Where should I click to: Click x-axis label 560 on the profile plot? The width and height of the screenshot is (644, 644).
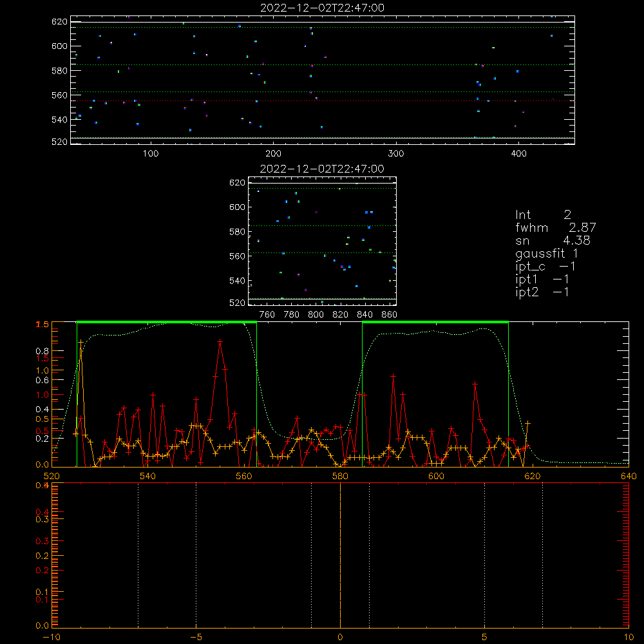tap(244, 476)
